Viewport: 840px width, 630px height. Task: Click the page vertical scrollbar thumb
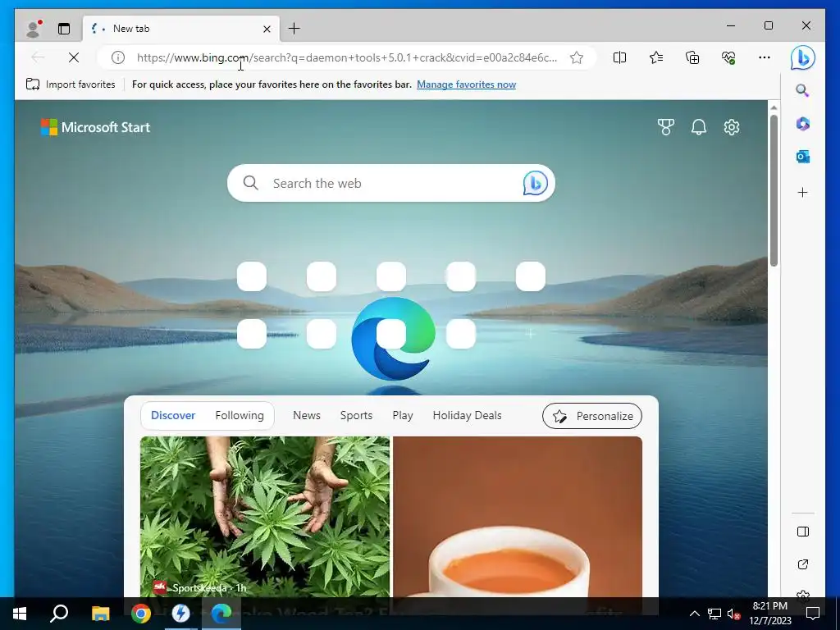(774, 190)
